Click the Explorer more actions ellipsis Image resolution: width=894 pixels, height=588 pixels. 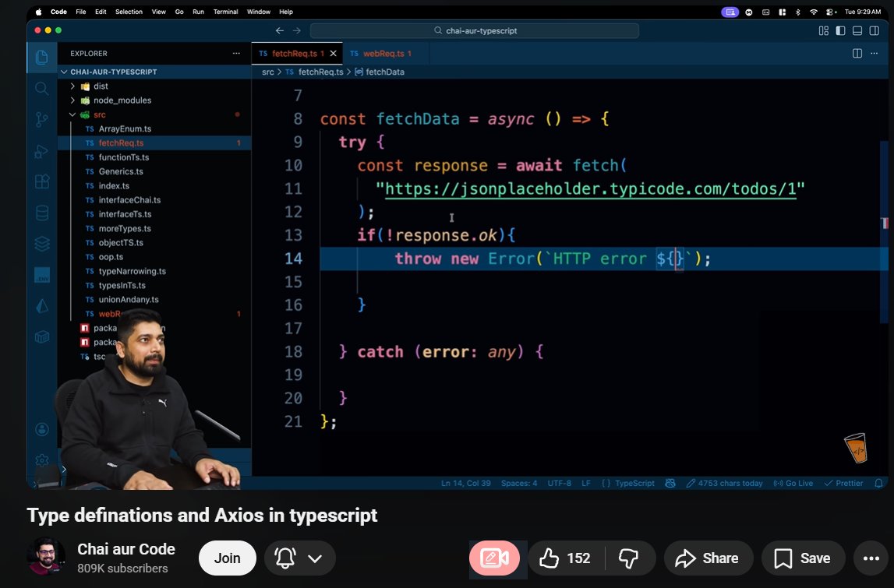(x=236, y=53)
